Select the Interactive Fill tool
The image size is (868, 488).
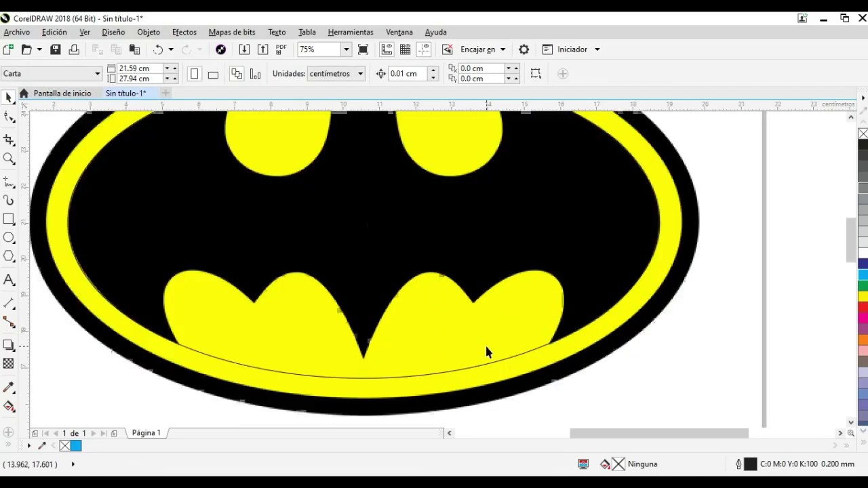point(9,406)
